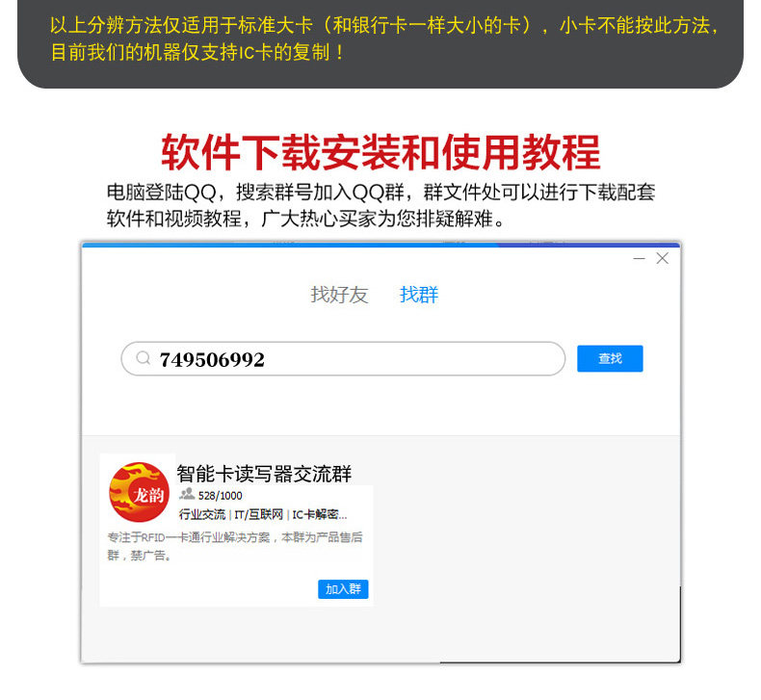
Task: Click the 528/1000 member count text
Action: (221, 495)
